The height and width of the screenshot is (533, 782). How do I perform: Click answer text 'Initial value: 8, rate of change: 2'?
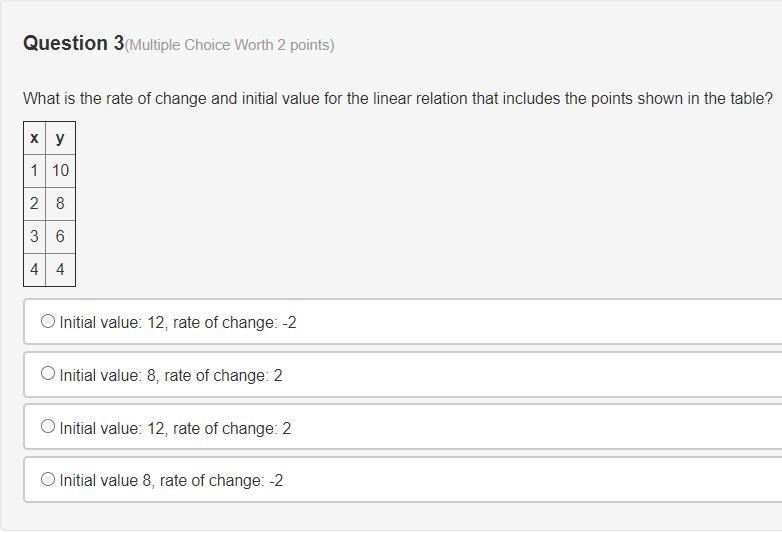point(171,376)
